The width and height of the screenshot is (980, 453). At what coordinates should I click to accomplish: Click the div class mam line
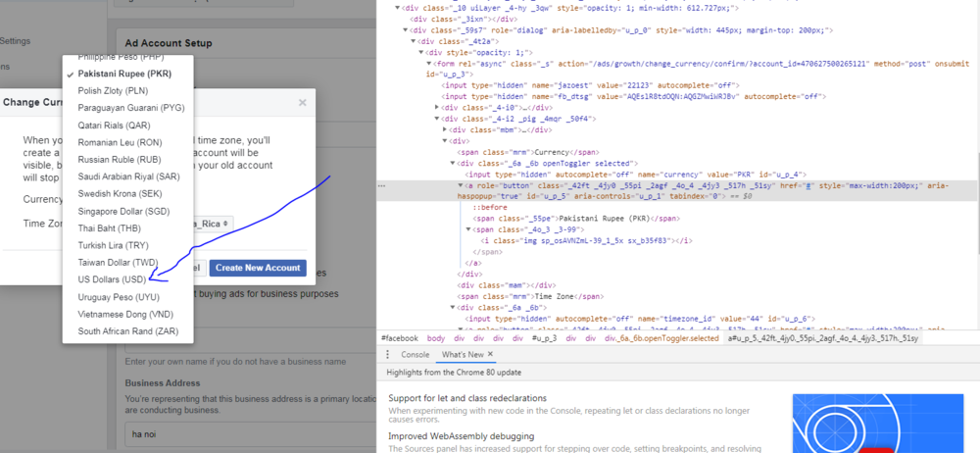507,284
